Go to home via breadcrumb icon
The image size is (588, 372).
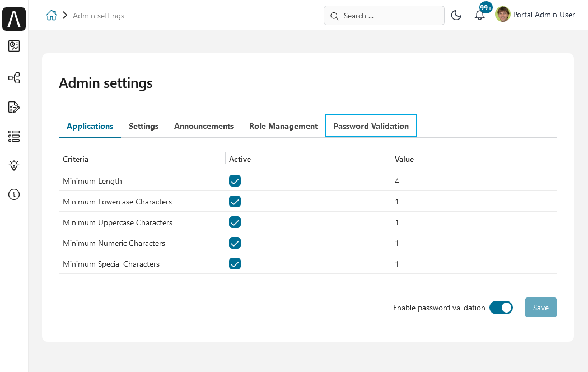52,15
